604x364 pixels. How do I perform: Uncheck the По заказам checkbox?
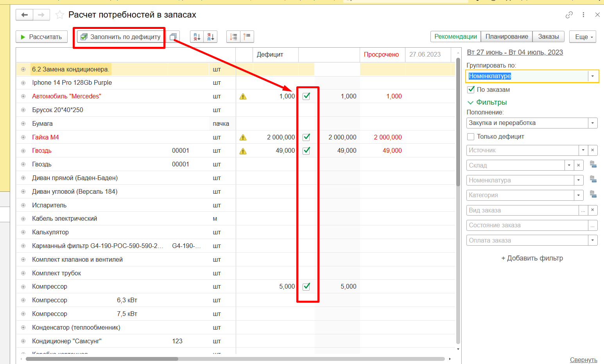pyautogui.click(x=471, y=90)
